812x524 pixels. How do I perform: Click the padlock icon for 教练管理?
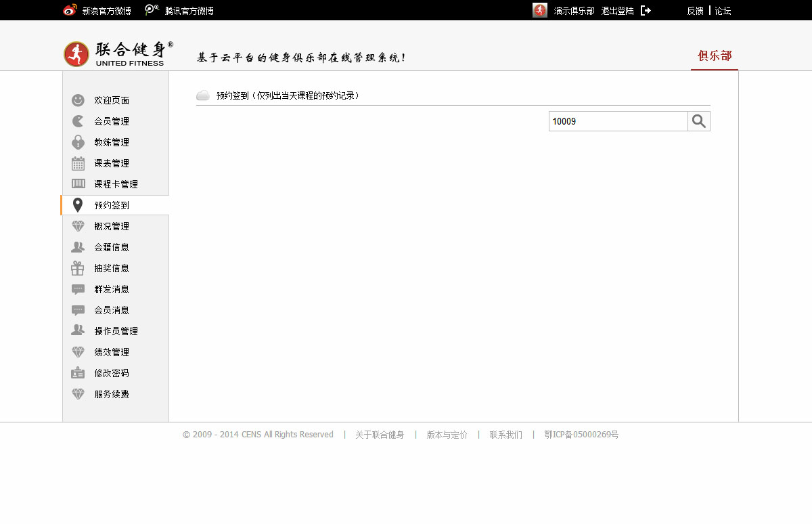point(78,142)
